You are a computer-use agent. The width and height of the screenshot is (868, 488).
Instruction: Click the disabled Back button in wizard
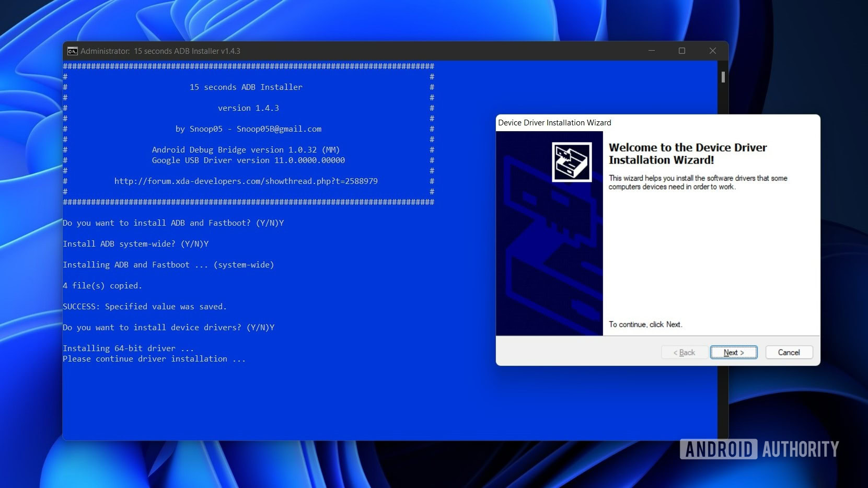click(x=684, y=353)
